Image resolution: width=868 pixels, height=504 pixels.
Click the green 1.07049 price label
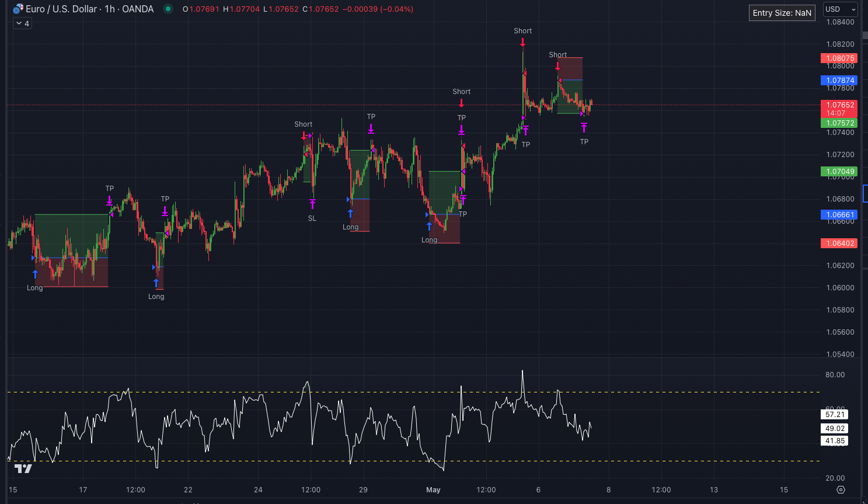point(839,172)
